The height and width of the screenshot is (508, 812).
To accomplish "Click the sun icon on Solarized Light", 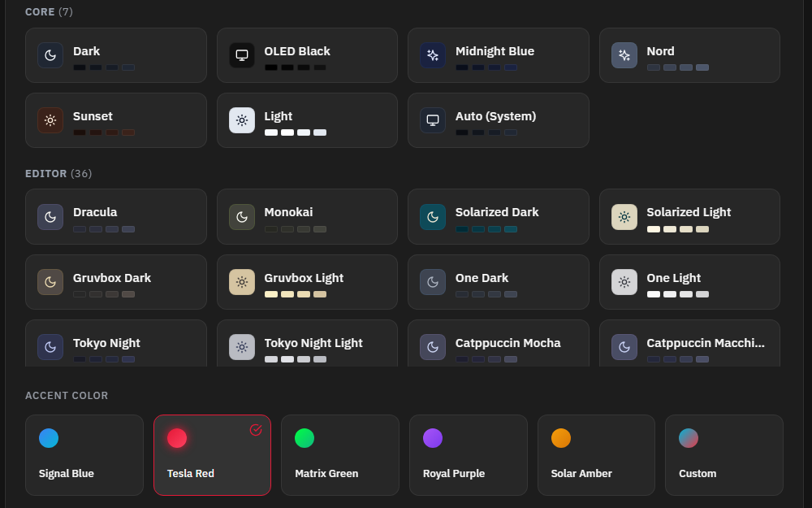I will (624, 217).
